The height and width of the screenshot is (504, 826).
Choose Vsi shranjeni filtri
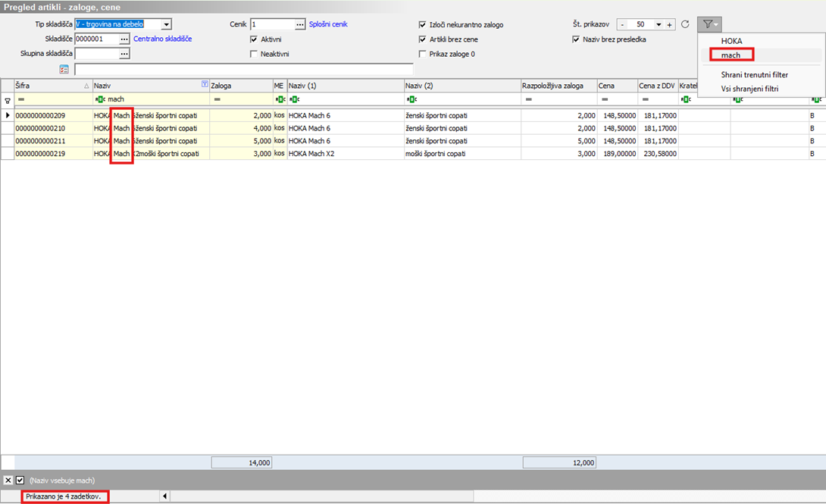click(749, 89)
